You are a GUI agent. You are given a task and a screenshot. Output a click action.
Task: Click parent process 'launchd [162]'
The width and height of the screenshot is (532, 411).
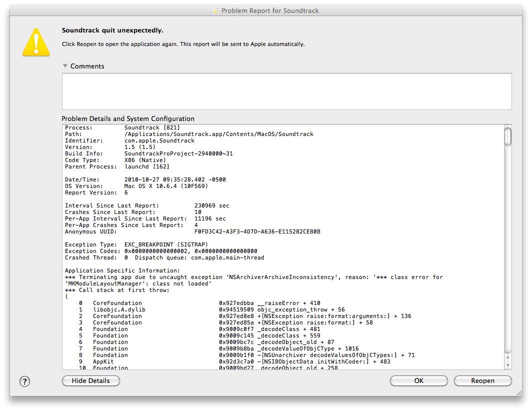(146, 166)
